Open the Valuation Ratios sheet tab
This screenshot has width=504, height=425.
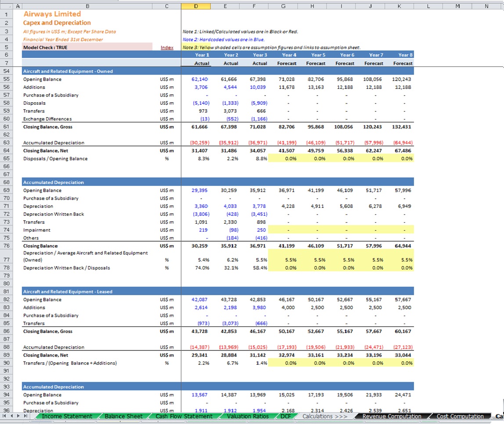point(248,416)
